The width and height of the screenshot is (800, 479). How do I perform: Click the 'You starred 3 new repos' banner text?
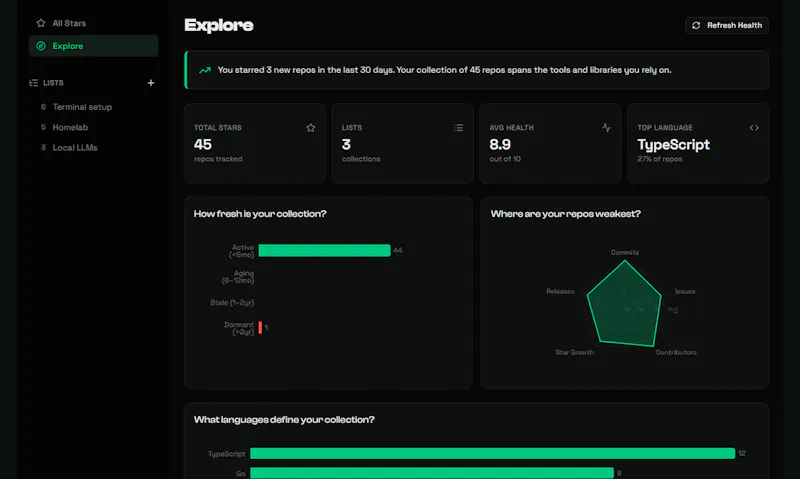click(x=444, y=70)
